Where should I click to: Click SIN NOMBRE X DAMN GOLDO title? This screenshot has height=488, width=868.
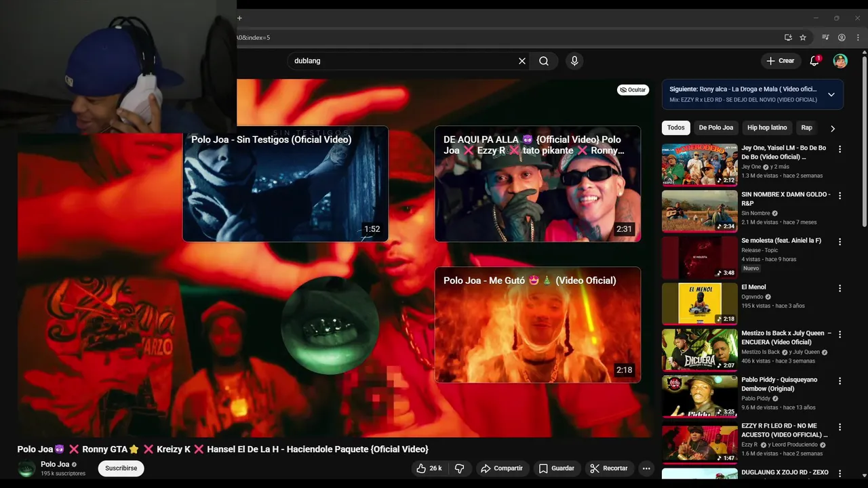tap(786, 199)
